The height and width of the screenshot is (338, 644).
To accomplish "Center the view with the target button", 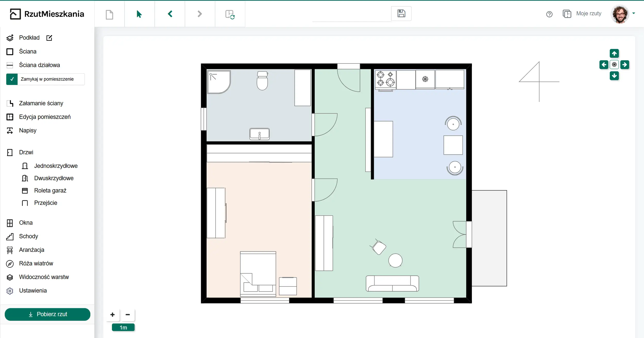I will coord(614,65).
